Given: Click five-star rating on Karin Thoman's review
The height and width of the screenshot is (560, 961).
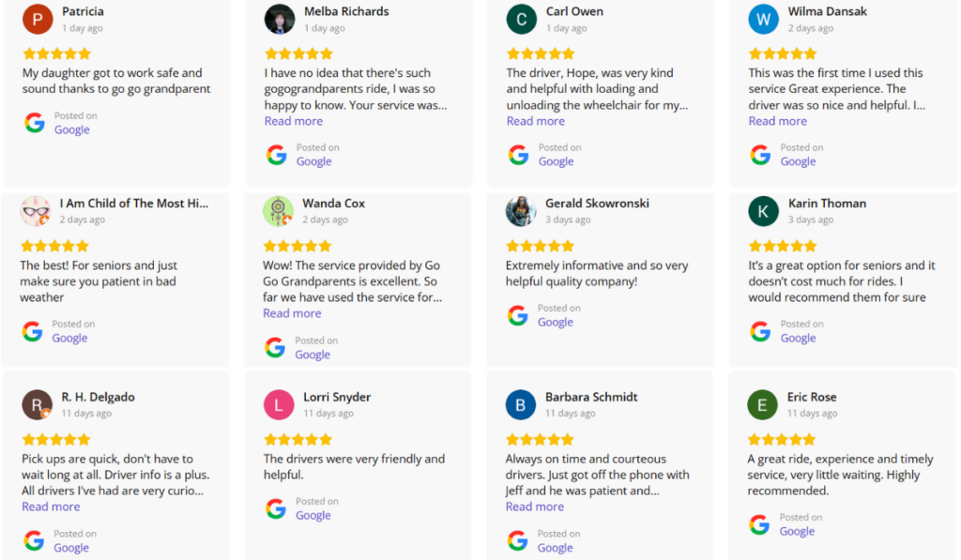Looking at the screenshot, I should pyautogui.click(x=782, y=246).
